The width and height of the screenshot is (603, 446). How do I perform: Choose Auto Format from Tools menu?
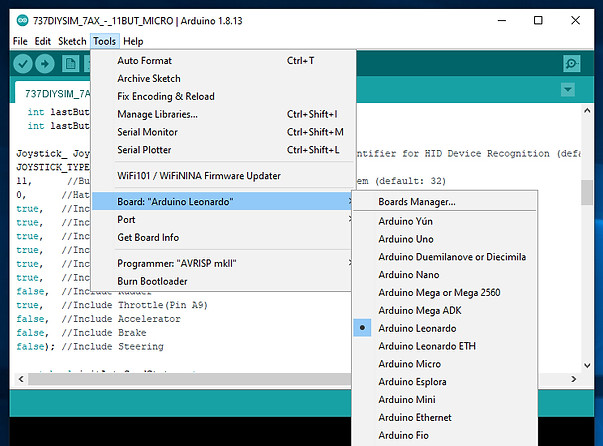(x=222, y=61)
